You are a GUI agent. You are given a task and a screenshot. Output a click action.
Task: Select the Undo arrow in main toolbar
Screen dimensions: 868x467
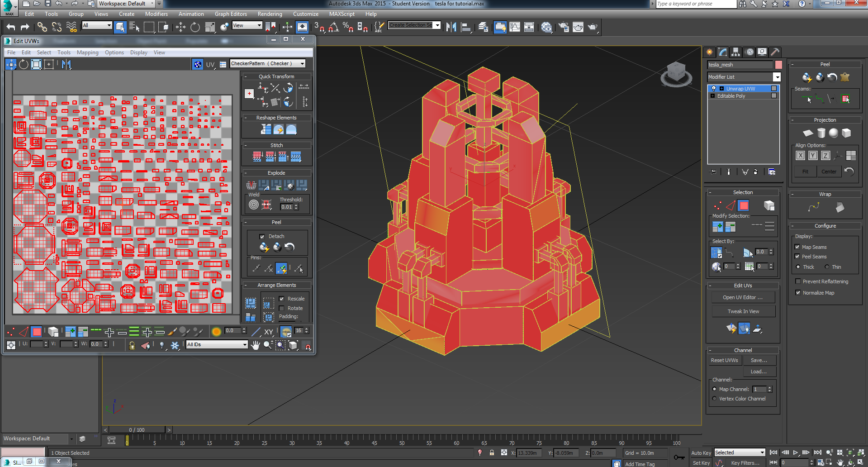pos(11,27)
